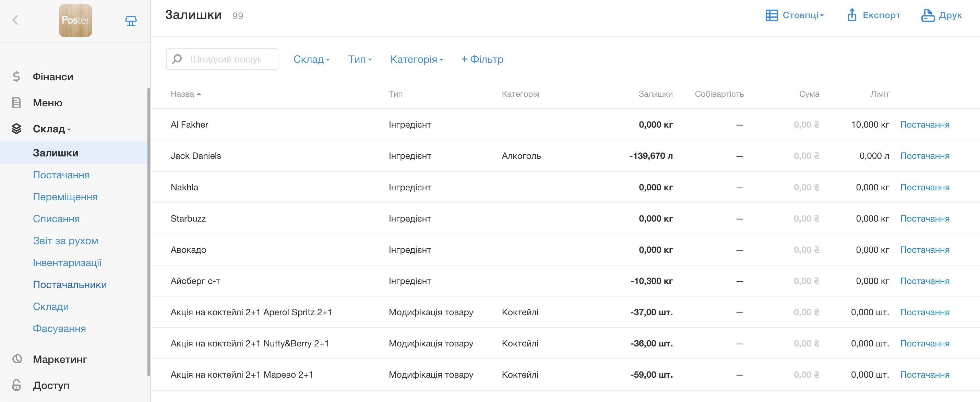Viewport: 980px width, 402px height.
Task: Click the Доступ lock icon
Action: (x=16, y=385)
